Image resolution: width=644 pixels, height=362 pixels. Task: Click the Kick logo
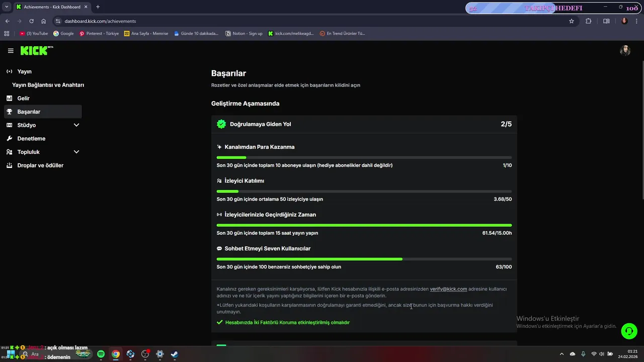36,50
